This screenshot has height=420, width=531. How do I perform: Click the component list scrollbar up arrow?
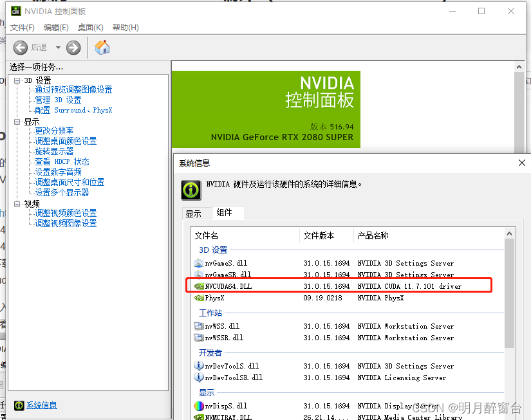tap(509, 233)
